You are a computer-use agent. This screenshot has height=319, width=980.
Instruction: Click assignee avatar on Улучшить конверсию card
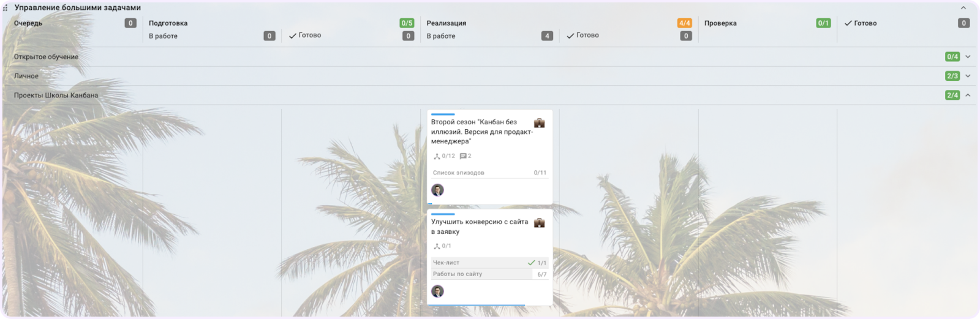click(437, 291)
